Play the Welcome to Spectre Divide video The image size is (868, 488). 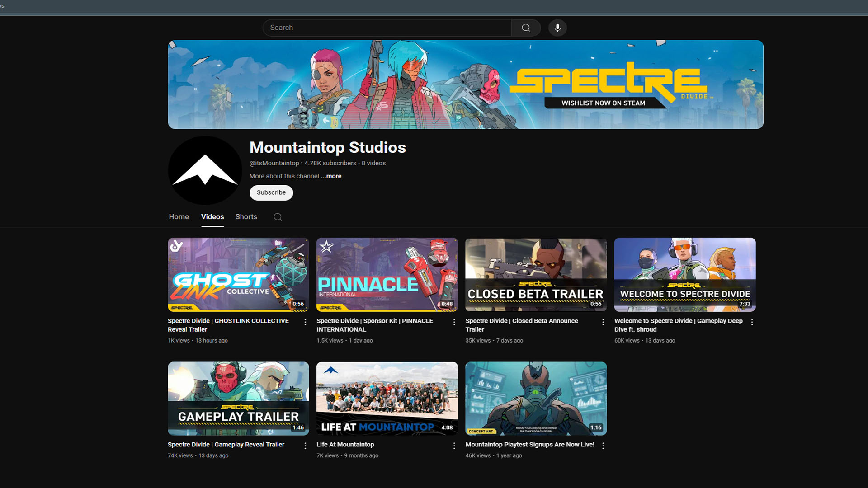[684, 274]
